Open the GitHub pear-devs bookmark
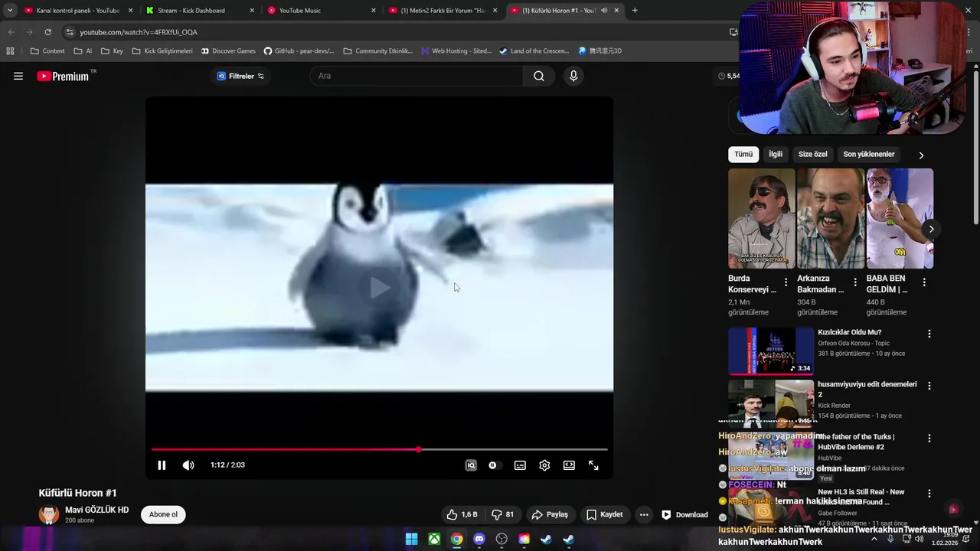This screenshot has height=551, width=980. 299,51
